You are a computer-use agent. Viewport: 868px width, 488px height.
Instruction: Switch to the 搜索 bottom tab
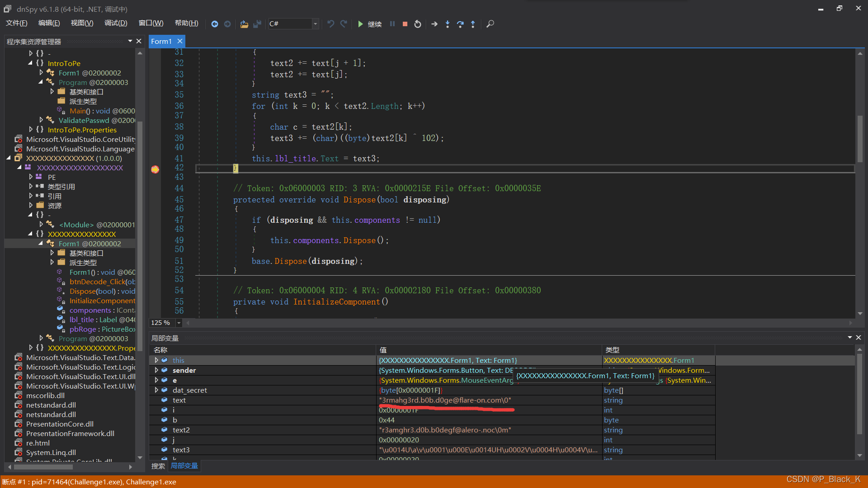pos(158,466)
